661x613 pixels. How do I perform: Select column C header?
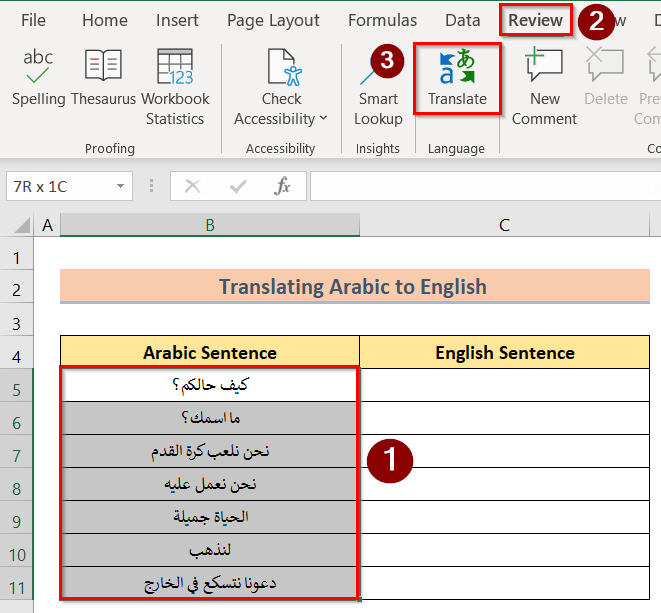[504, 225]
